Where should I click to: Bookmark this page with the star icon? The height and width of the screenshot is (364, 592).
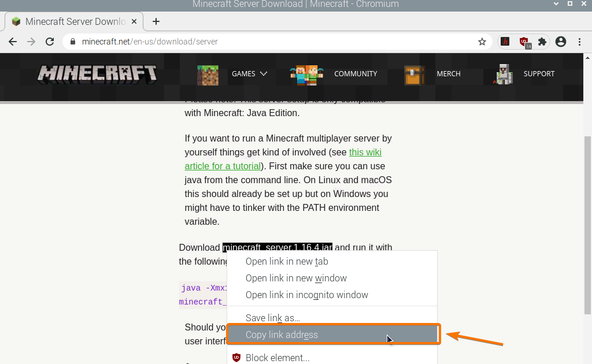click(x=482, y=42)
